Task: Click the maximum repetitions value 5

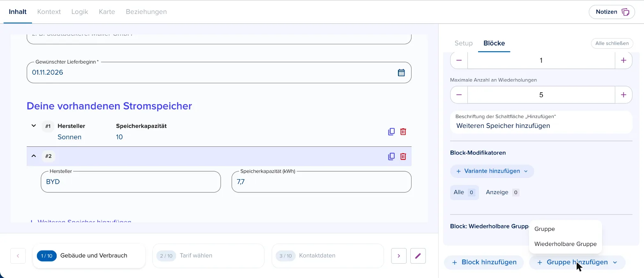Action: pyautogui.click(x=541, y=95)
